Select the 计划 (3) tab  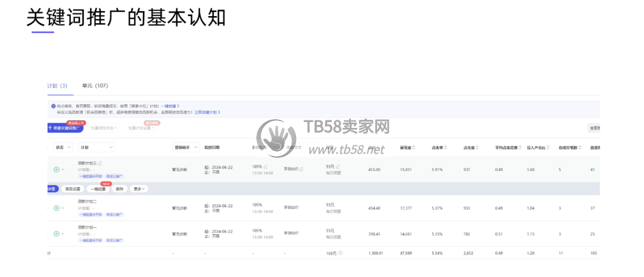57,86
